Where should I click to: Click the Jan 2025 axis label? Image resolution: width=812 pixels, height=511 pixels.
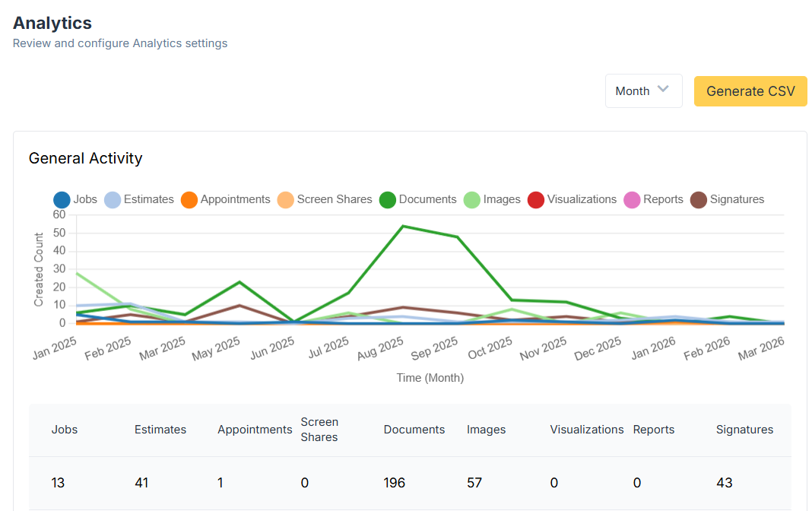coord(55,348)
